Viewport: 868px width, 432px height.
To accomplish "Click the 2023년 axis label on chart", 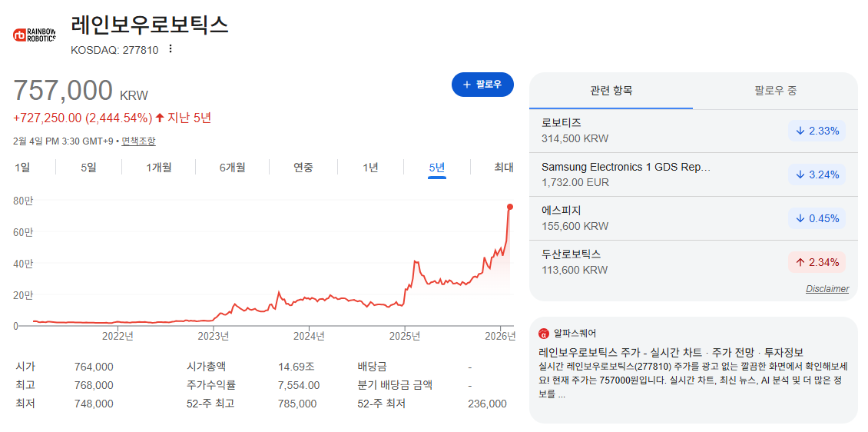I will [213, 336].
